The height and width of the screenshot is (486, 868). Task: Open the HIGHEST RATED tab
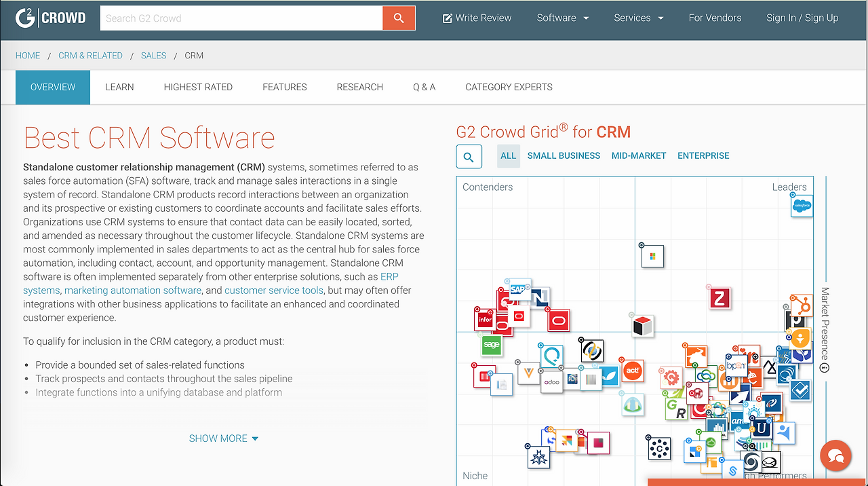(x=198, y=87)
